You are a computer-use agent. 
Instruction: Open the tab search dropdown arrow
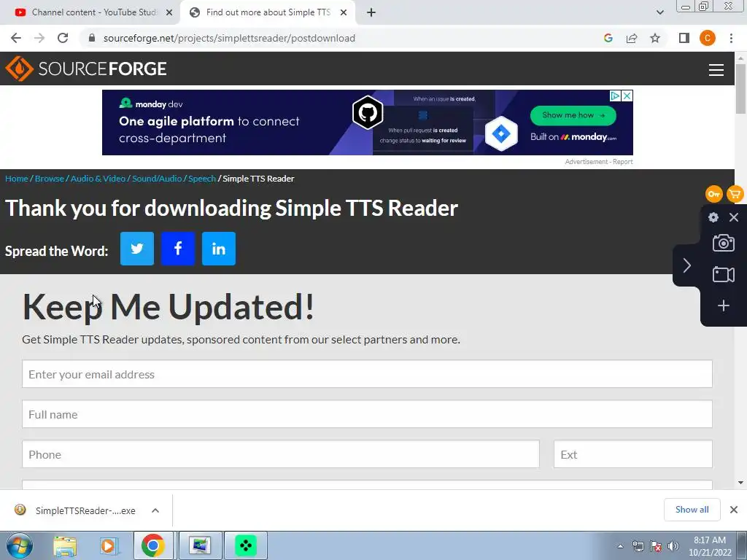[x=659, y=12]
